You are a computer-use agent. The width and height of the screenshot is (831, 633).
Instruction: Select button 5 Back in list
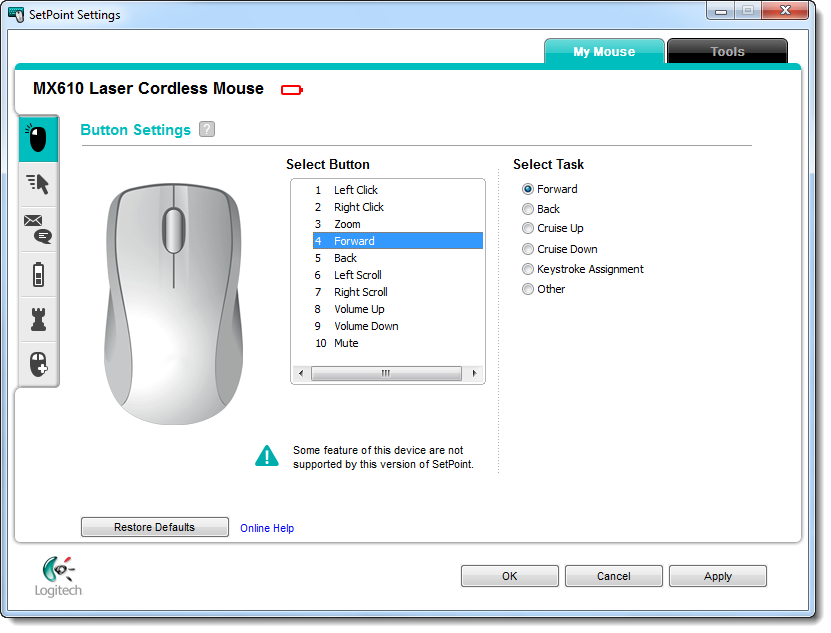(x=398, y=258)
